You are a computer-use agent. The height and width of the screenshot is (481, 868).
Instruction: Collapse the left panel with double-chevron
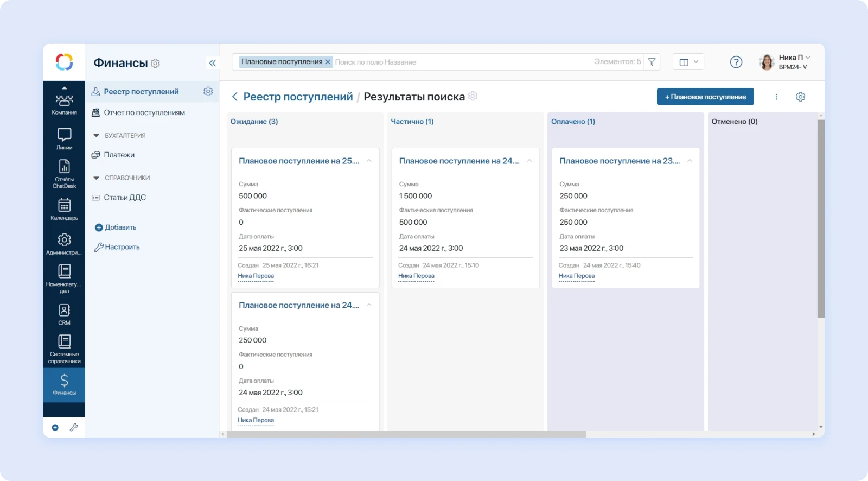(213, 63)
